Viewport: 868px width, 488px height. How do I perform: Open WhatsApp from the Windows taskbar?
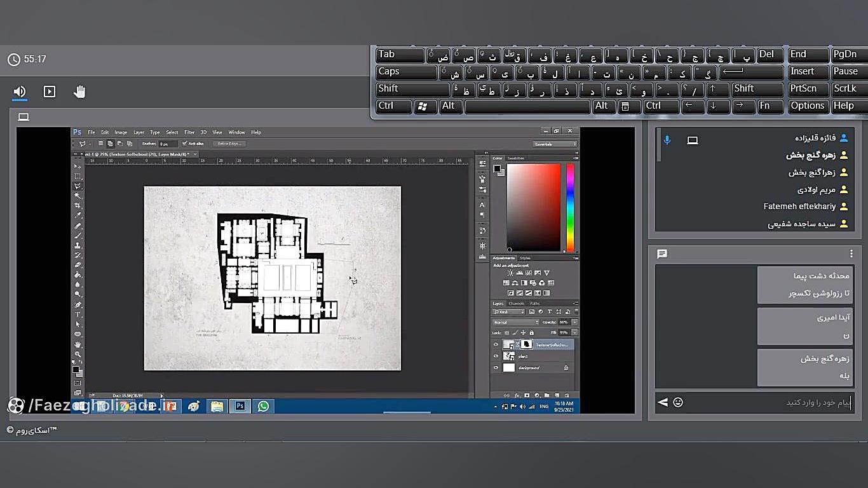click(263, 406)
